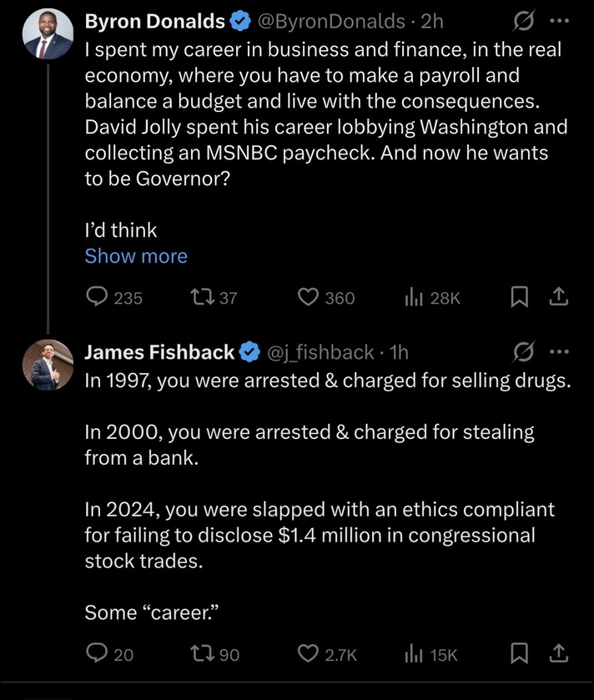Open replies on Byron Donalds' tweet
The height and width of the screenshot is (700, 594).
[x=114, y=297]
